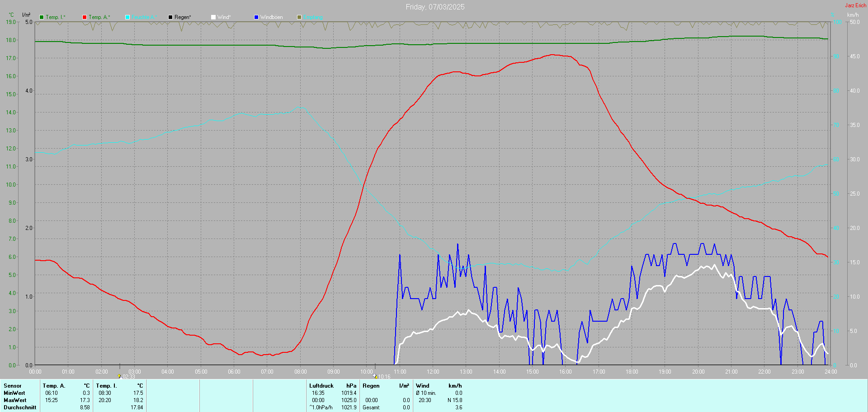Select Temp. A. maximum value 17.3

pyautogui.click(x=85, y=400)
